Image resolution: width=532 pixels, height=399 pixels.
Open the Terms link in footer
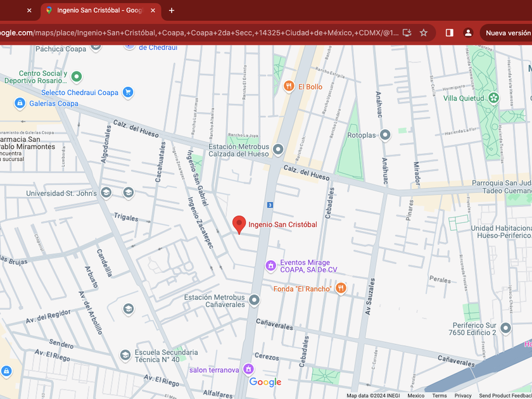click(x=439, y=395)
